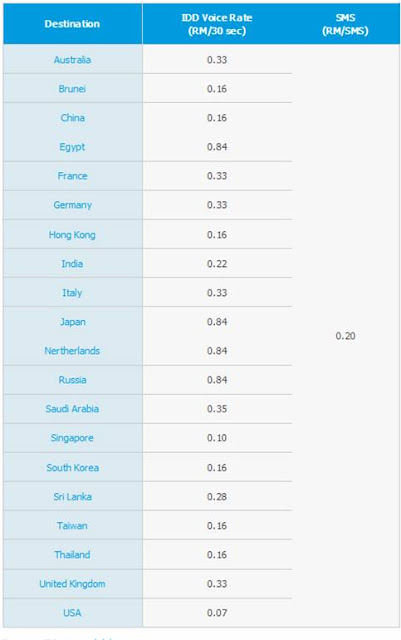Select Brunei in the destination list
Viewport: 401px width, 640px height.
[72, 89]
